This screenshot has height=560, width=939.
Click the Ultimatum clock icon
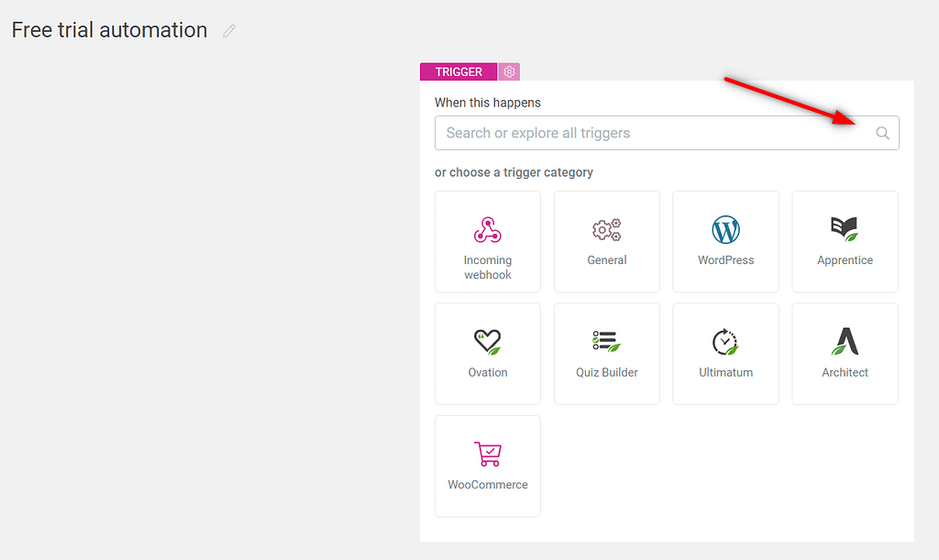pyautogui.click(x=725, y=342)
